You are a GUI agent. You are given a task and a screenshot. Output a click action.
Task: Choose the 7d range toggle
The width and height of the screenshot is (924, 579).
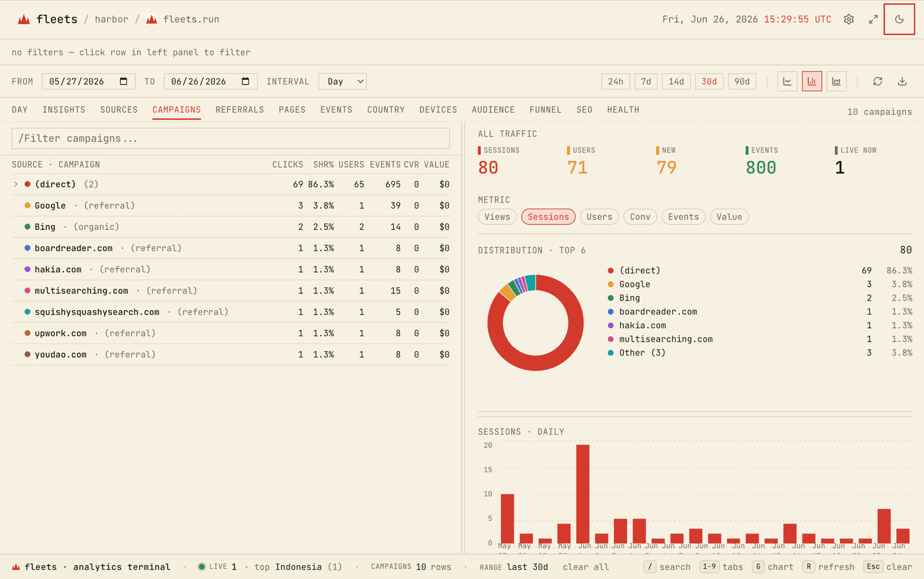pos(645,82)
